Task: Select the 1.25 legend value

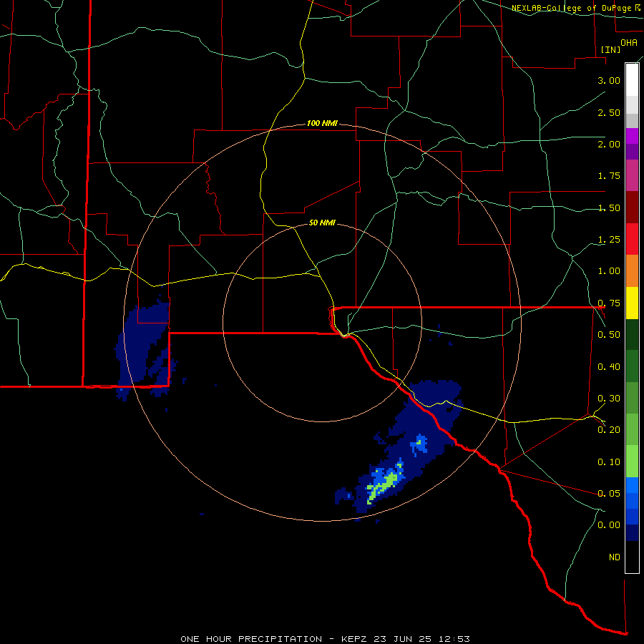Action: click(x=609, y=240)
